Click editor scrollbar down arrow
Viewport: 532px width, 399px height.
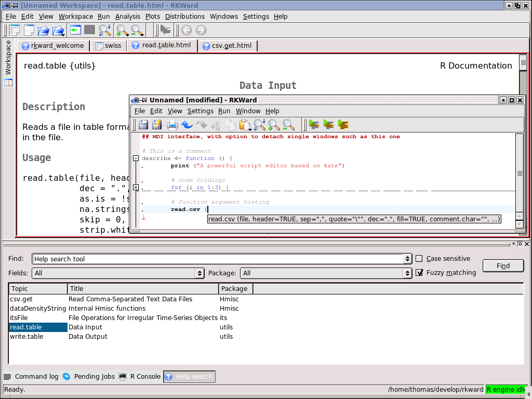pos(519,224)
